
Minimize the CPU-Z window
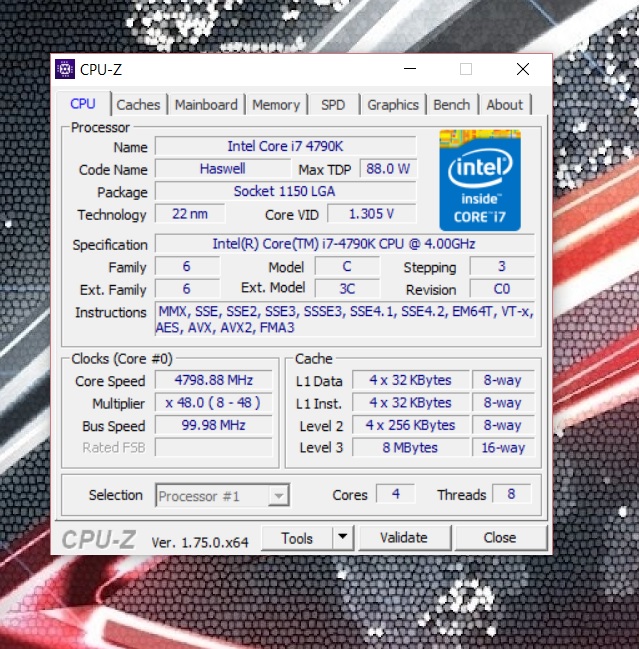tap(410, 69)
